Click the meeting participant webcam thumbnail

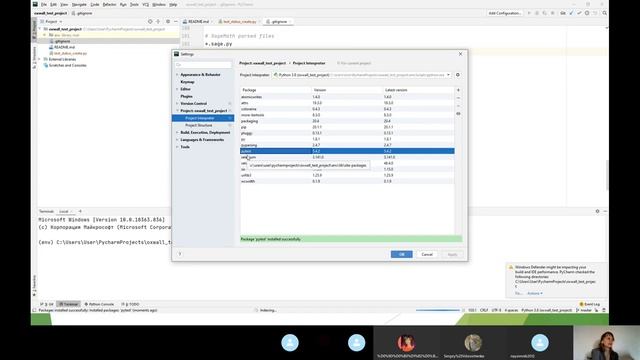(607, 342)
